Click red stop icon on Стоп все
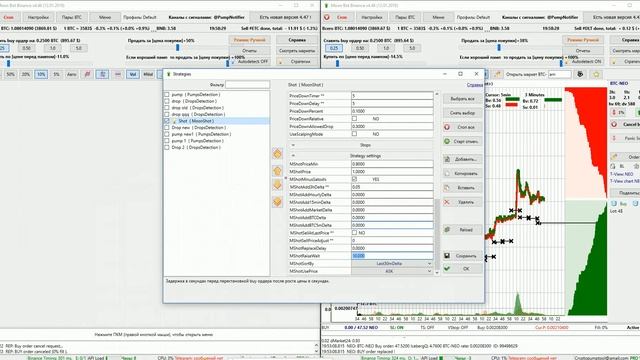 click(447, 127)
